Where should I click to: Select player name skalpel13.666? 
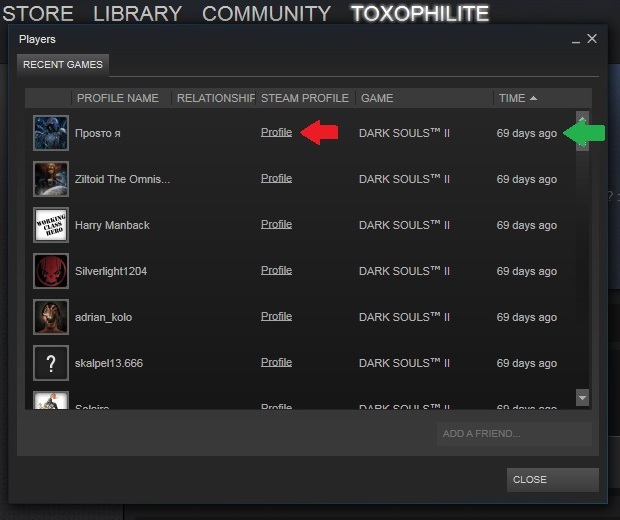tap(109, 363)
